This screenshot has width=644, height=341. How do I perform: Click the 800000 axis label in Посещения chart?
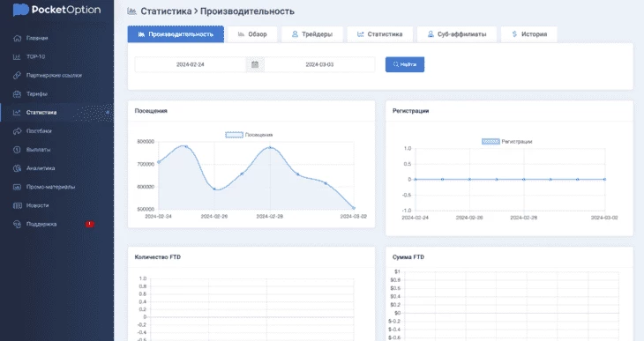click(x=146, y=142)
